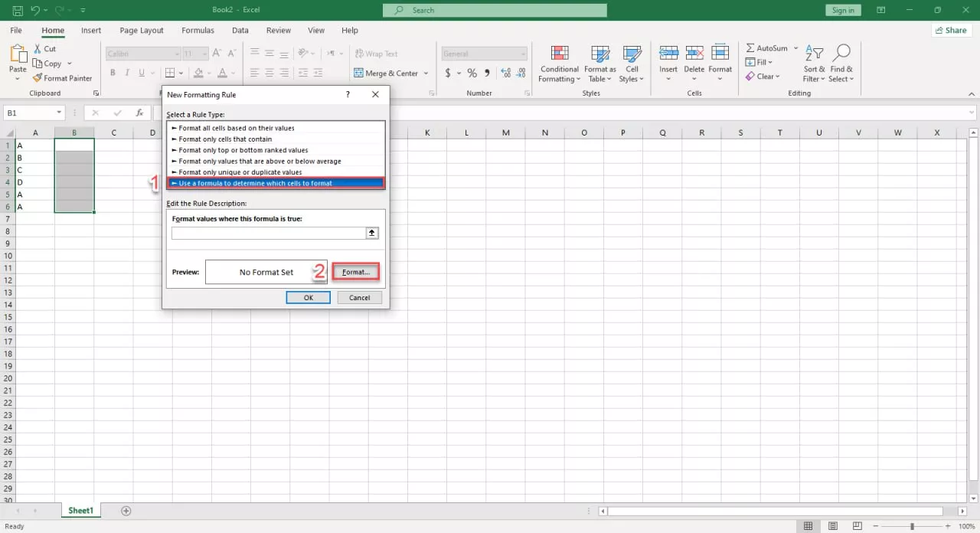Add a new sheet with plus icon

coord(126,511)
